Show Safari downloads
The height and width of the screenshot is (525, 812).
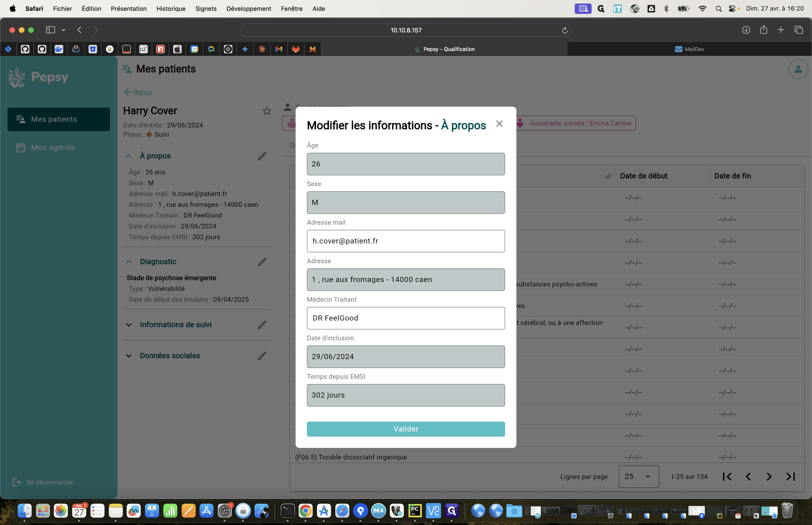coord(746,30)
